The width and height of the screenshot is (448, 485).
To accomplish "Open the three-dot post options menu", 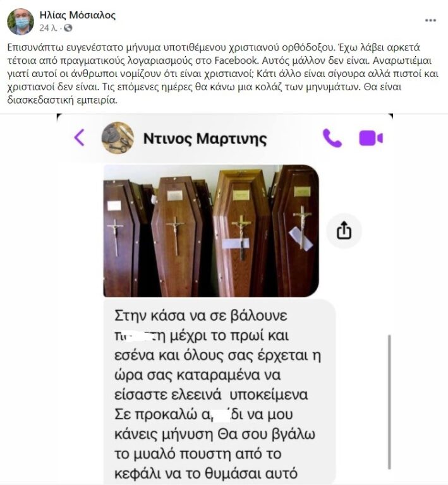I will tap(430, 20).
